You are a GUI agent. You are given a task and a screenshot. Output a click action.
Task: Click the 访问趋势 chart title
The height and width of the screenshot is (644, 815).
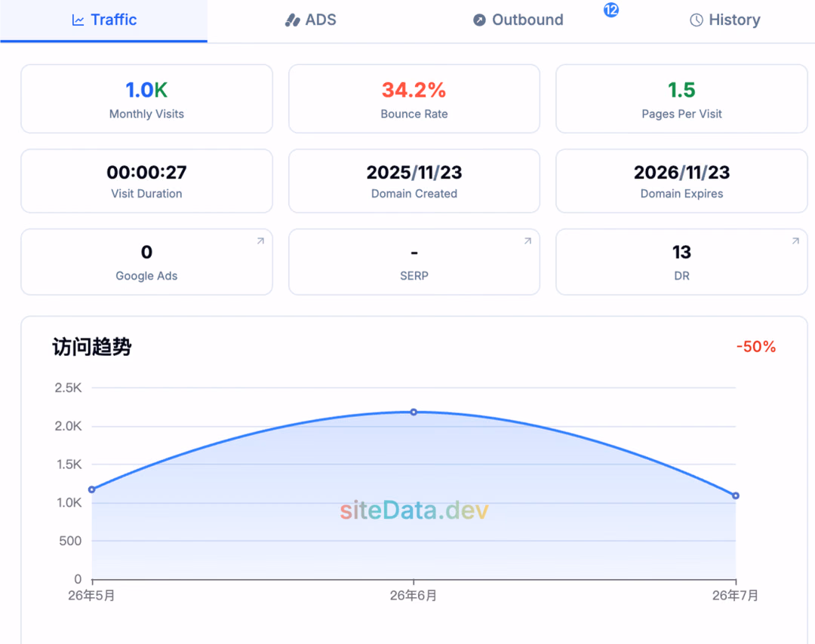click(91, 346)
